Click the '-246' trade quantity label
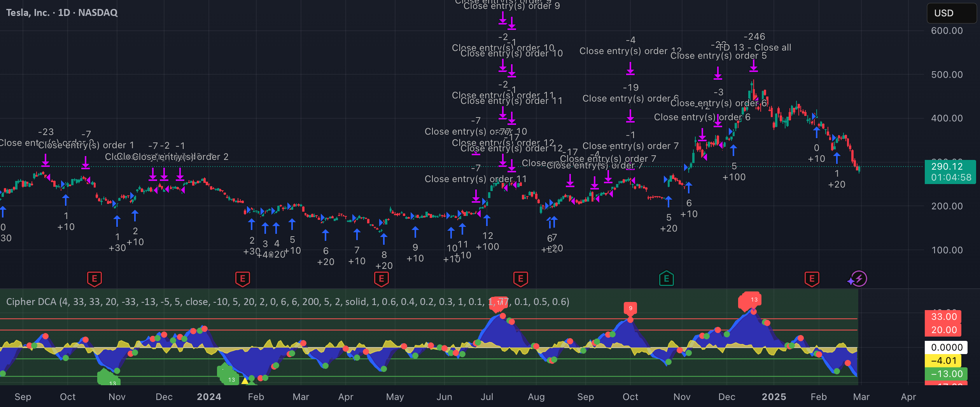Screen dimensions: 980x407 pyautogui.click(x=754, y=37)
